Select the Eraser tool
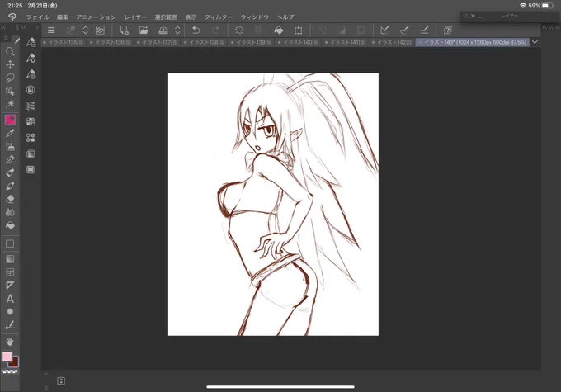Viewport: 561px width, 392px height. point(10,199)
